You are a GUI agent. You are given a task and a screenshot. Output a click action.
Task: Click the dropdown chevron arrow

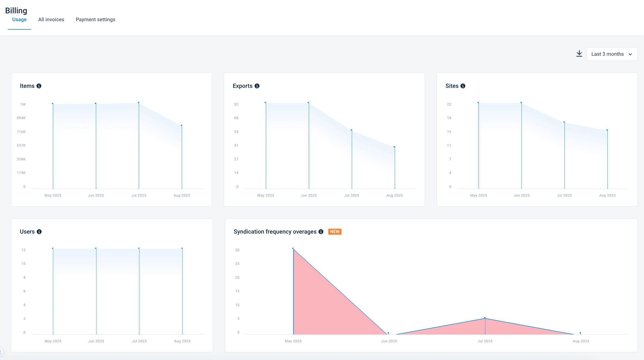630,54
